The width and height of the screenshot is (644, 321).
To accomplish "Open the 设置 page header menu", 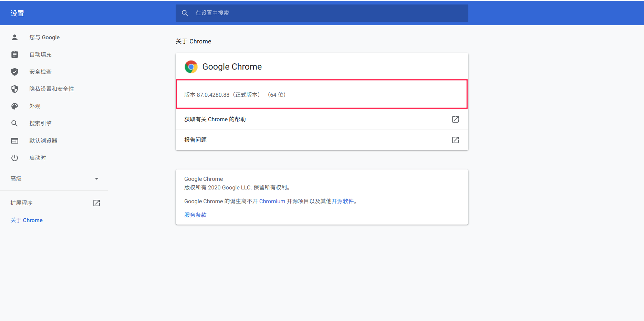I will tap(17, 13).
